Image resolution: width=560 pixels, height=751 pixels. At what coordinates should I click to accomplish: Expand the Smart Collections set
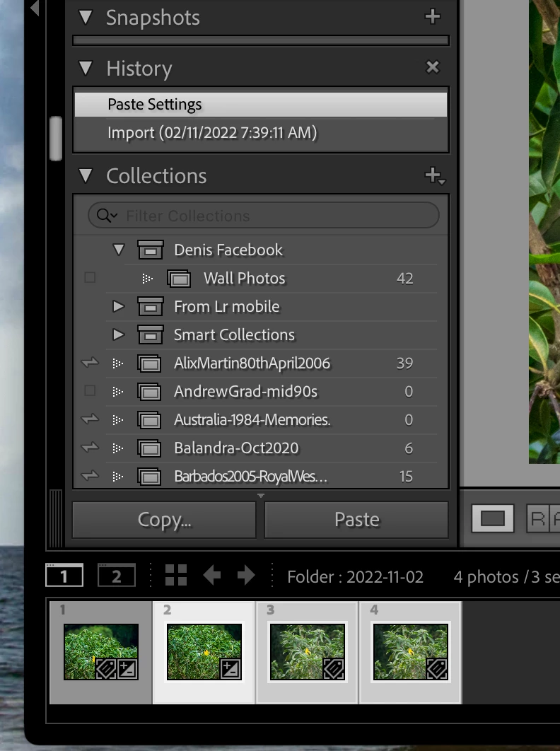click(118, 334)
